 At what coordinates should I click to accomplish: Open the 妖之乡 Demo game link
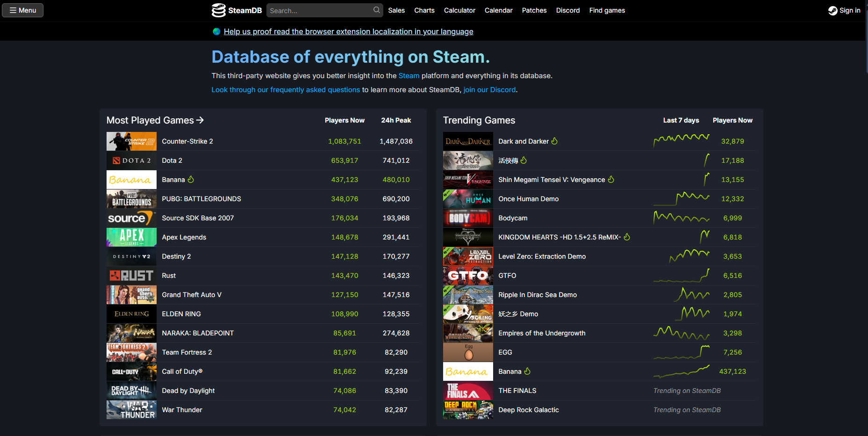click(518, 314)
